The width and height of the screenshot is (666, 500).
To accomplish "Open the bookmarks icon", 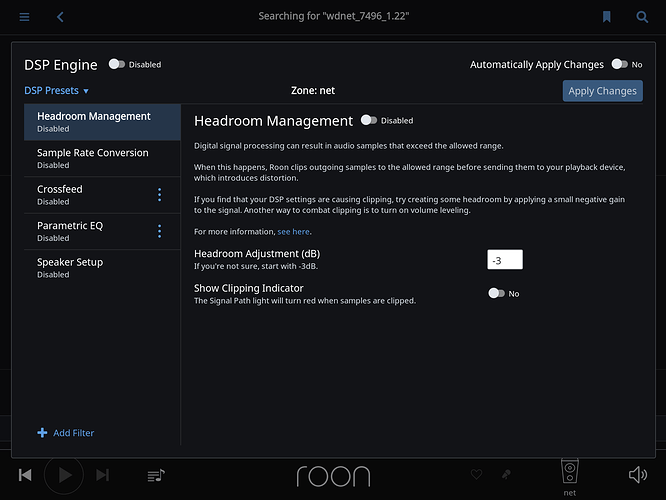I will tap(607, 17).
